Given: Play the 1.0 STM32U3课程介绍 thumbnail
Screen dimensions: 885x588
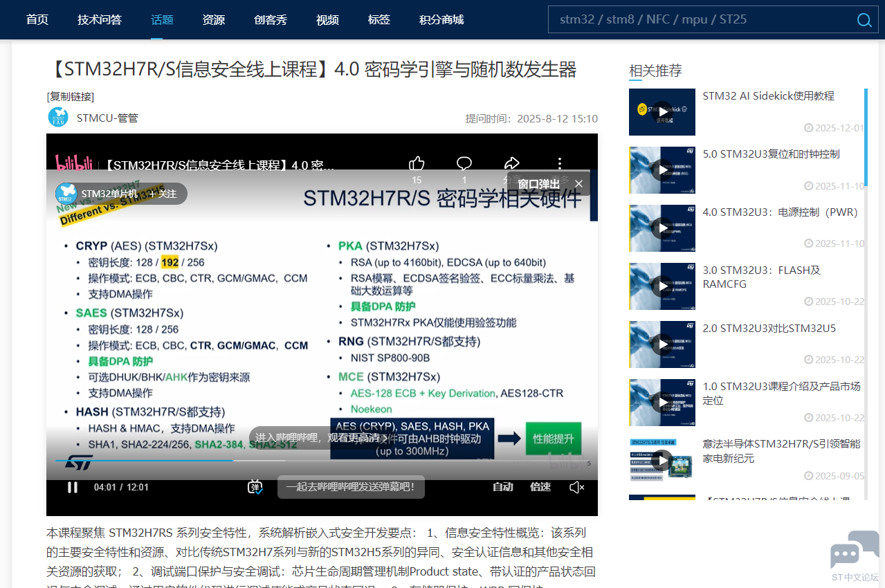Looking at the screenshot, I should pos(662,403).
